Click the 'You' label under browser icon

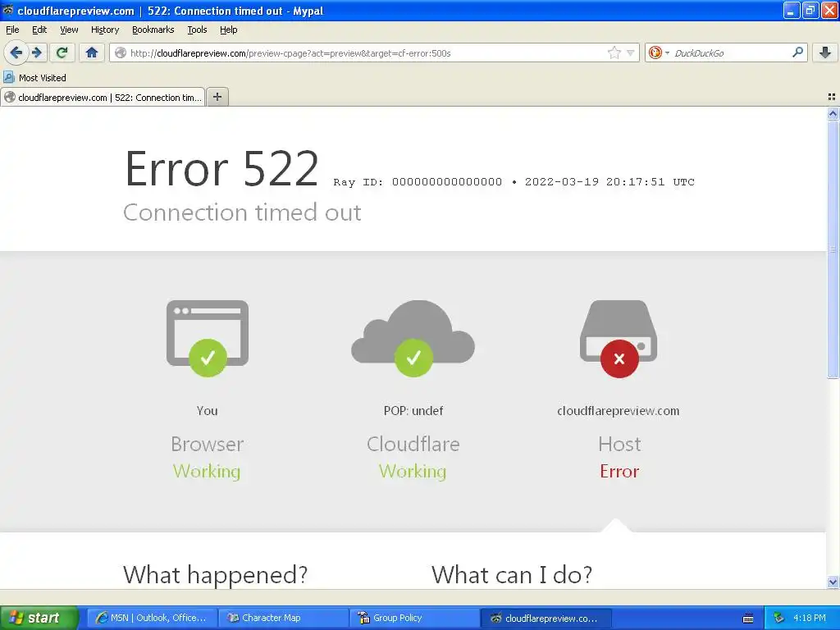207,411
